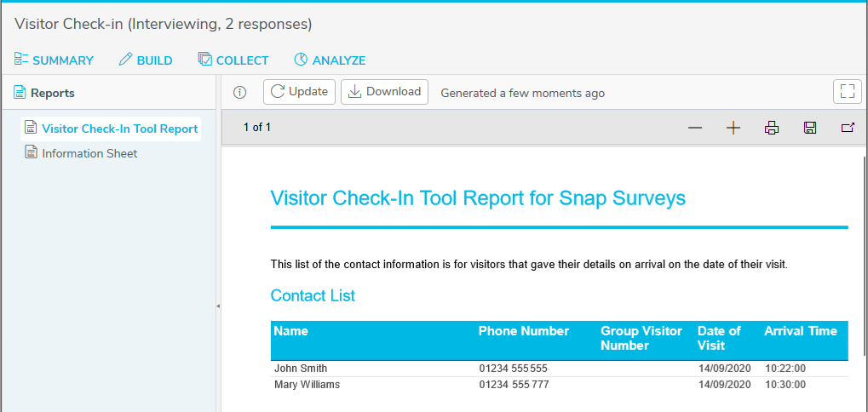Zoom out with the minus icon
868x412 pixels.
click(695, 129)
